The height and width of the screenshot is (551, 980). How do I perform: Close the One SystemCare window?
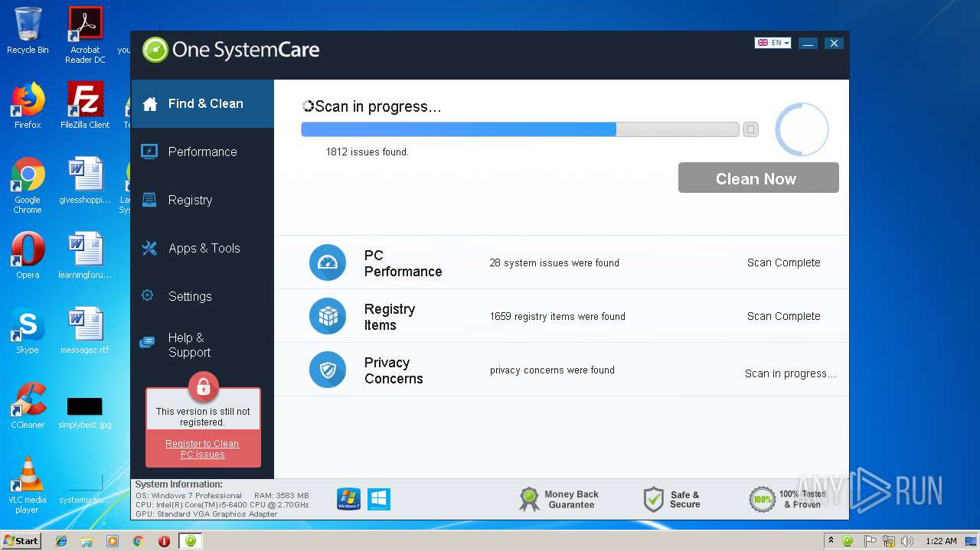(834, 44)
